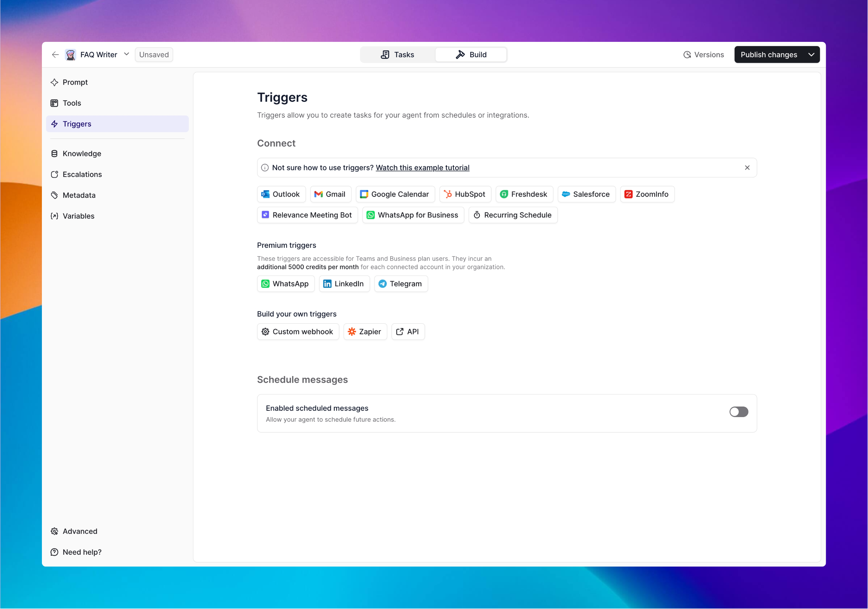Add a WhatsApp for Business trigger

[413, 215]
